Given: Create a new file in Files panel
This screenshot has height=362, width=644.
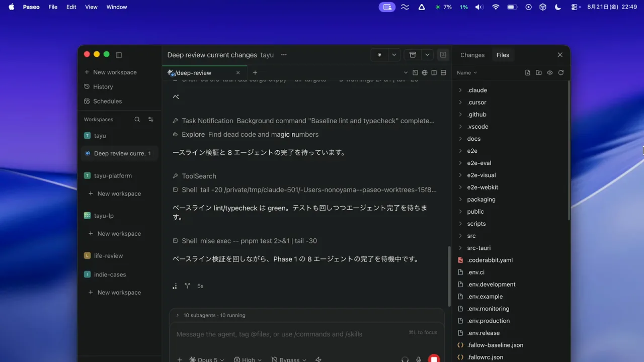Looking at the screenshot, I should click(x=528, y=73).
